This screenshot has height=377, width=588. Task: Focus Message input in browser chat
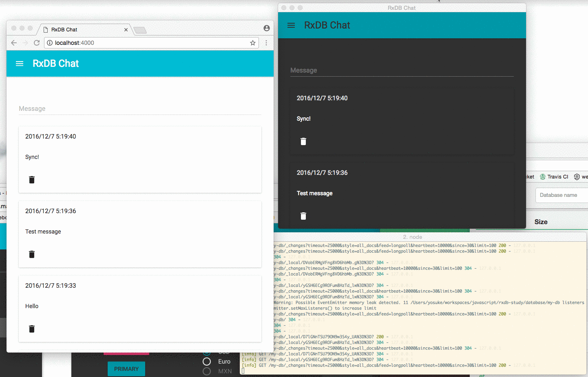point(140,109)
